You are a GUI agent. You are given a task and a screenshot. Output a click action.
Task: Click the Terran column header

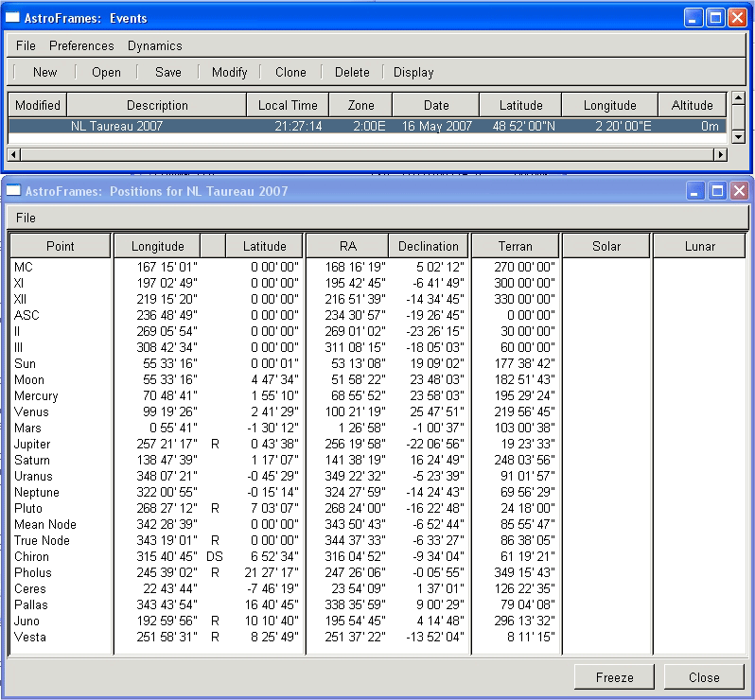[516, 246]
